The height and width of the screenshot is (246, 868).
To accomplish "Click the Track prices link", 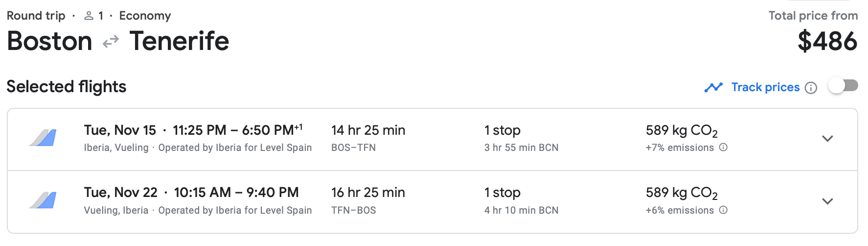I will tap(765, 87).
